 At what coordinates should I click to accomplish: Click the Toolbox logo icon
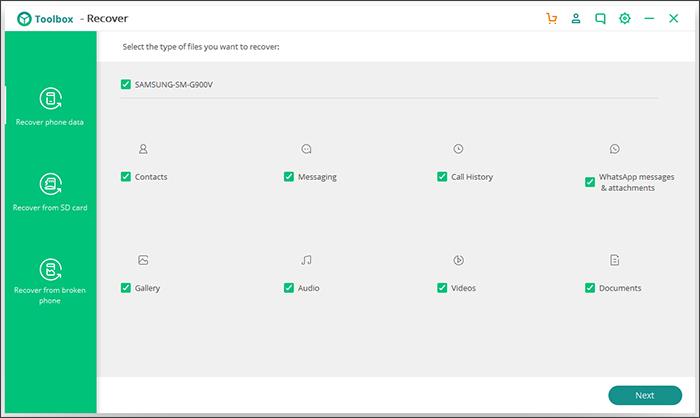point(24,19)
